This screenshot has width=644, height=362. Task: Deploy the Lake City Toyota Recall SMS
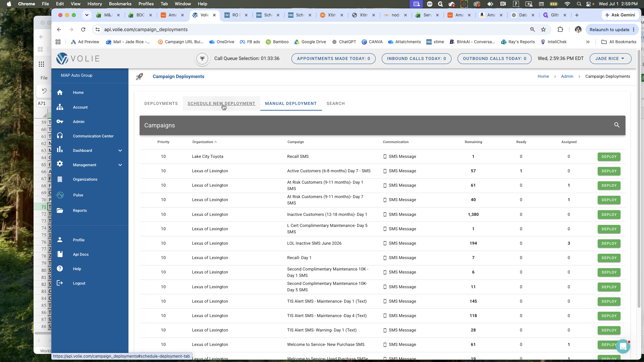(x=609, y=157)
